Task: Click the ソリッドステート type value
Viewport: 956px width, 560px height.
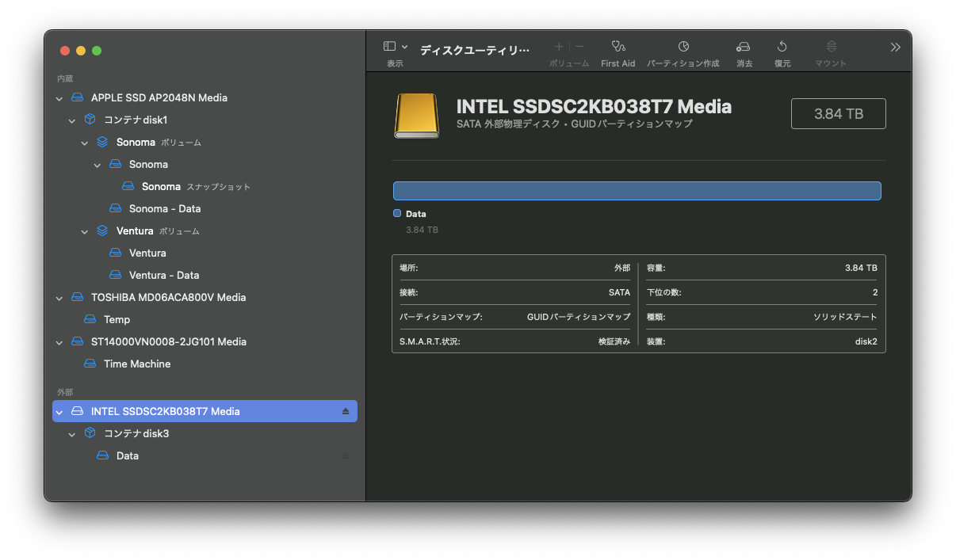Action: [845, 317]
